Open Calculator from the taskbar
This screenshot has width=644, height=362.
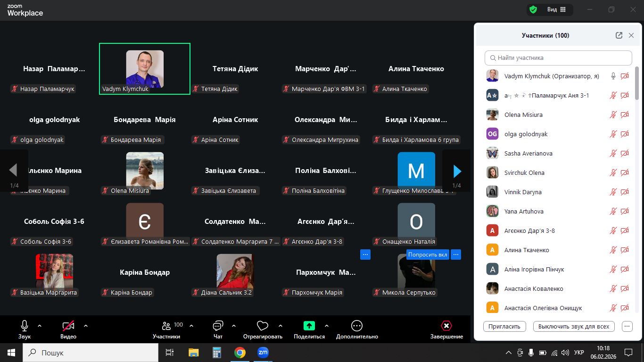(x=216, y=353)
